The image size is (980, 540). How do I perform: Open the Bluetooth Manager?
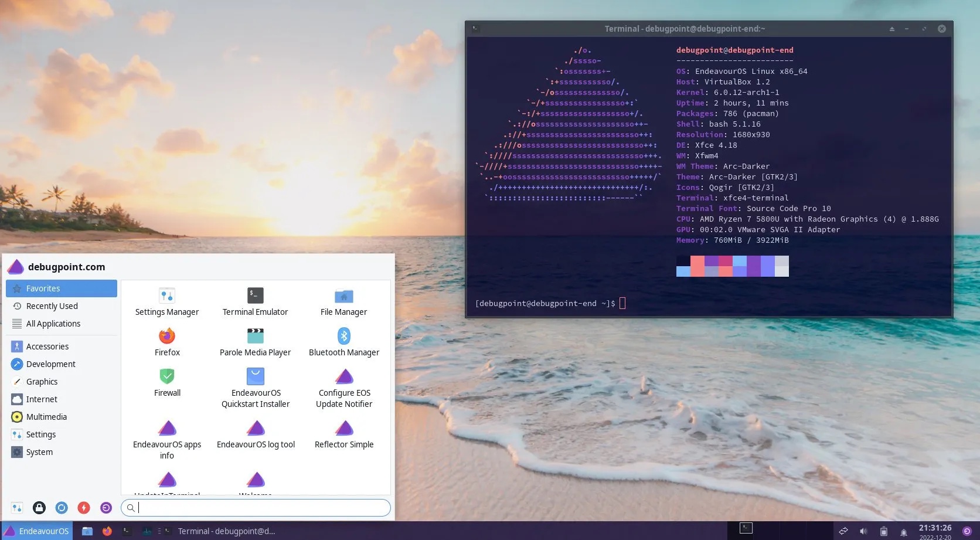tap(343, 341)
